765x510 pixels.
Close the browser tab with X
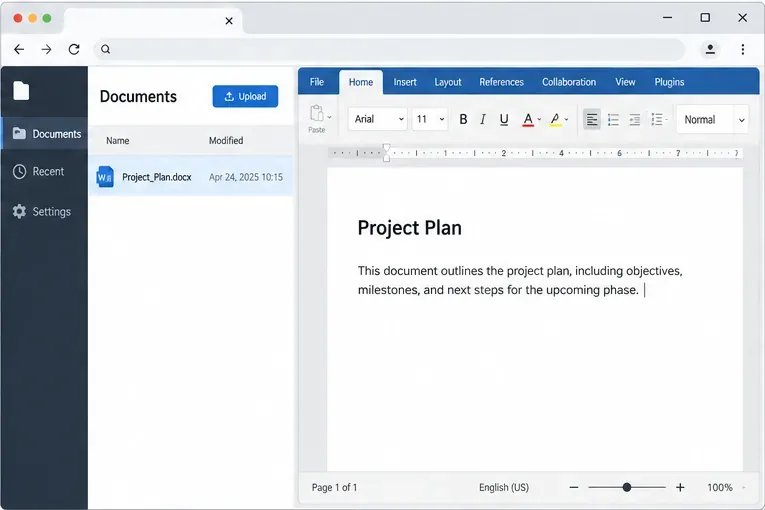click(229, 21)
